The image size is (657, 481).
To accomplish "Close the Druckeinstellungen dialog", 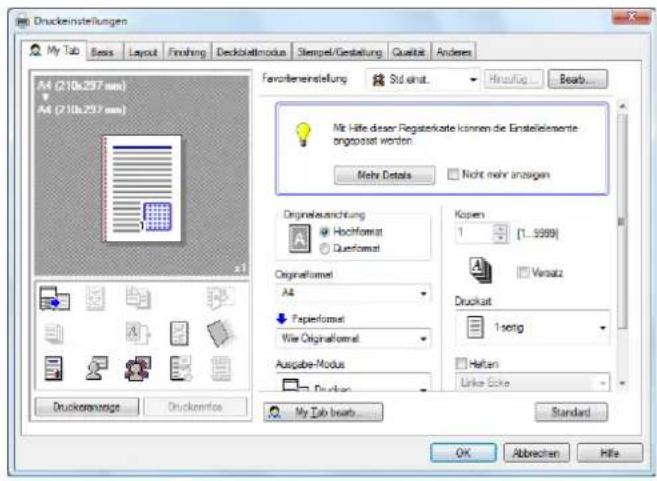I will point(631,18).
